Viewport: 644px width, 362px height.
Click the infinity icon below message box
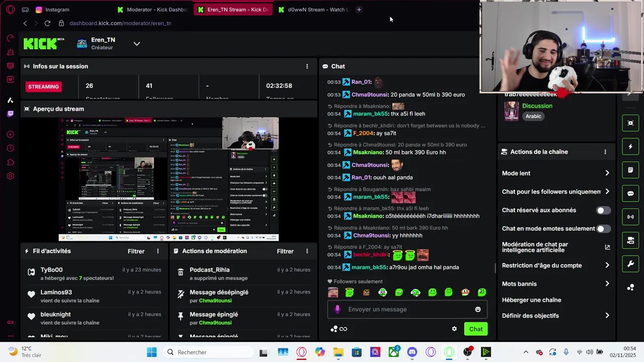pyautogui.click(x=343, y=329)
